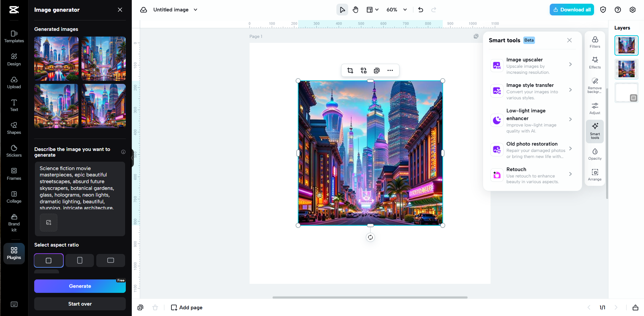Choose the landscape aspect ratio
Viewport: 644px width, 316px height.
(110, 260)
